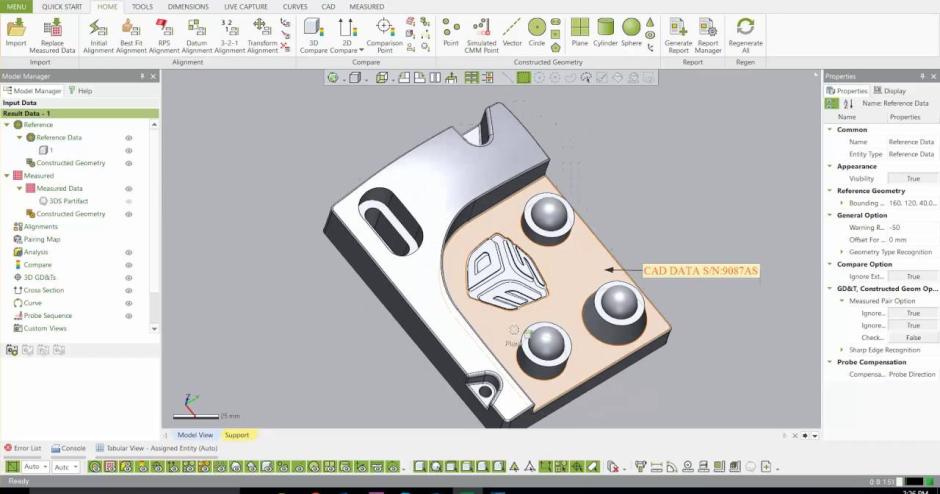Viewport: 940px width, 494px height.
Task: Open Help tab in Model Manager
Action: point(80,91)
